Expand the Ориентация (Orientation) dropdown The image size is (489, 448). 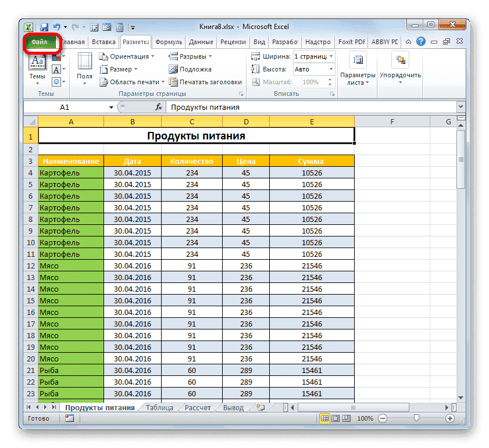(x=129, y=56)
